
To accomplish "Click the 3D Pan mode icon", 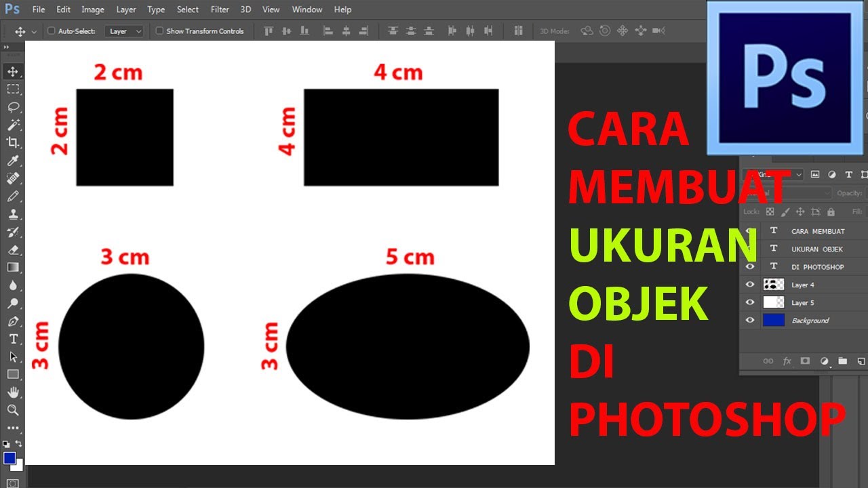I will pyautogui.click(x=623, y=30).
